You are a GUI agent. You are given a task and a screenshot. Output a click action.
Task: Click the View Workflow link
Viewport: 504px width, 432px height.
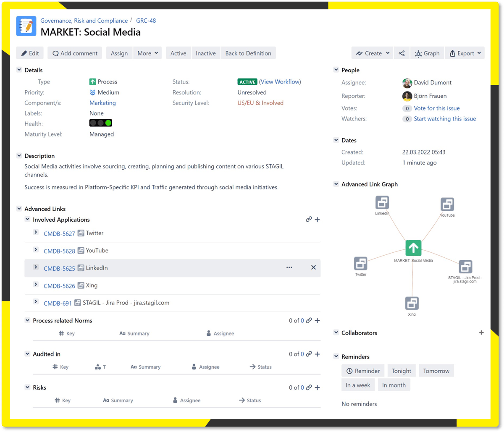pyautogui.click(x=280, y=82)
